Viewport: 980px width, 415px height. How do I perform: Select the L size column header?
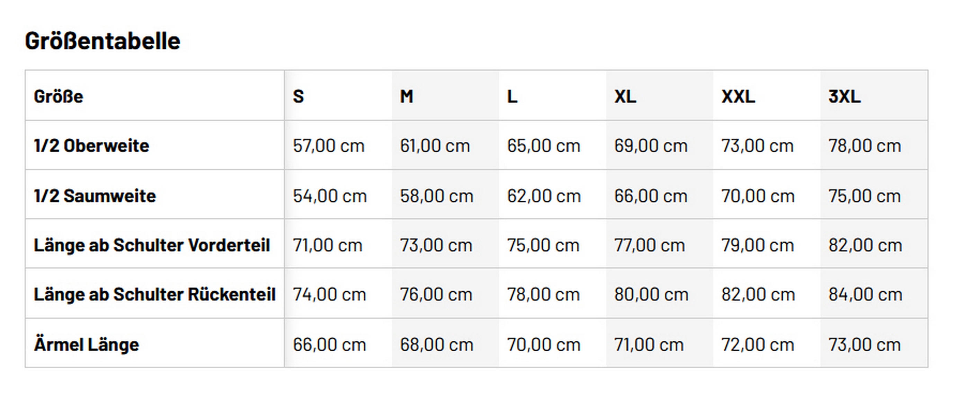(x=512, y=96)
